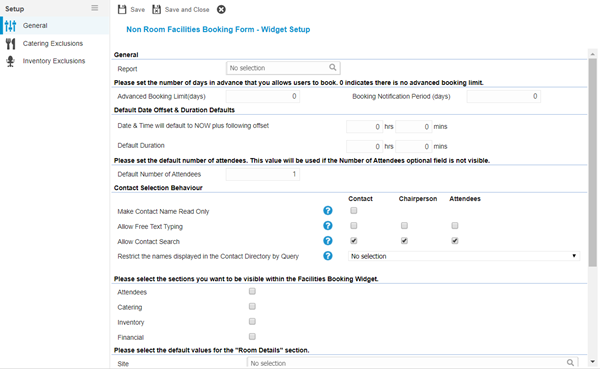Click the Save and Close icon
Image resolution: width=600 pixels, height=369 pixels.
pyautogui.click(x=157, y=9)
